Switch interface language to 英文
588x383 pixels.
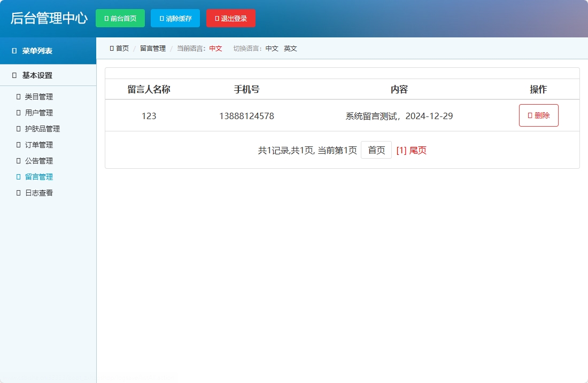point(290,48)
